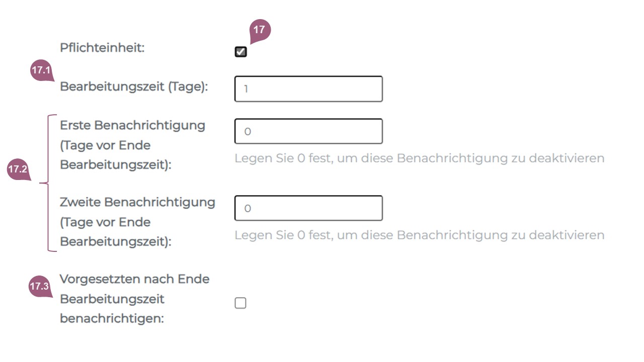The height and width of the screenshot is (362, 644).
Task: Click '(Tage vor Ende' under Erste Benachrichtigung
Action: coord(105,145)
